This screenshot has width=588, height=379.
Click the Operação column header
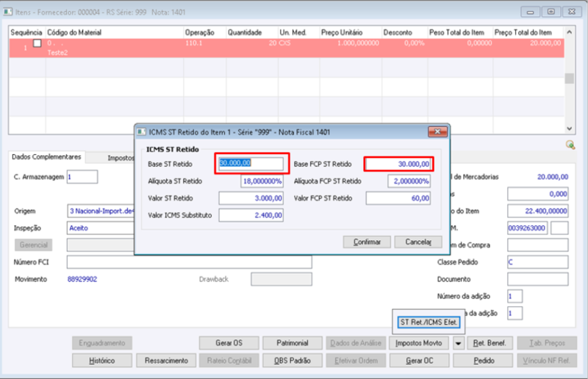205,32
